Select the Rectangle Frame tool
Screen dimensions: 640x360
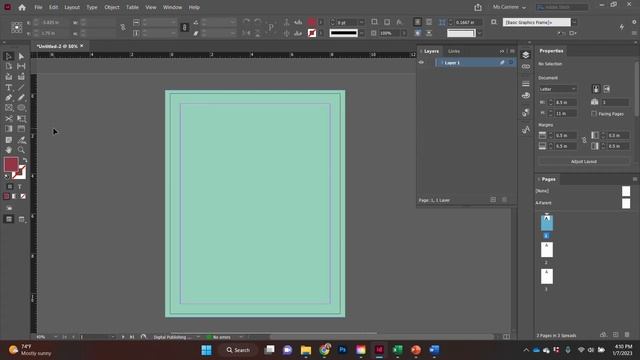pos(9,108)
